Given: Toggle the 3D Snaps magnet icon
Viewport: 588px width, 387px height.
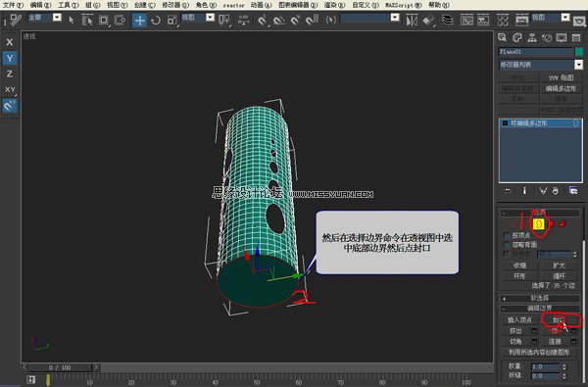Looking at the screenshot, I should (x=262, y=20).
